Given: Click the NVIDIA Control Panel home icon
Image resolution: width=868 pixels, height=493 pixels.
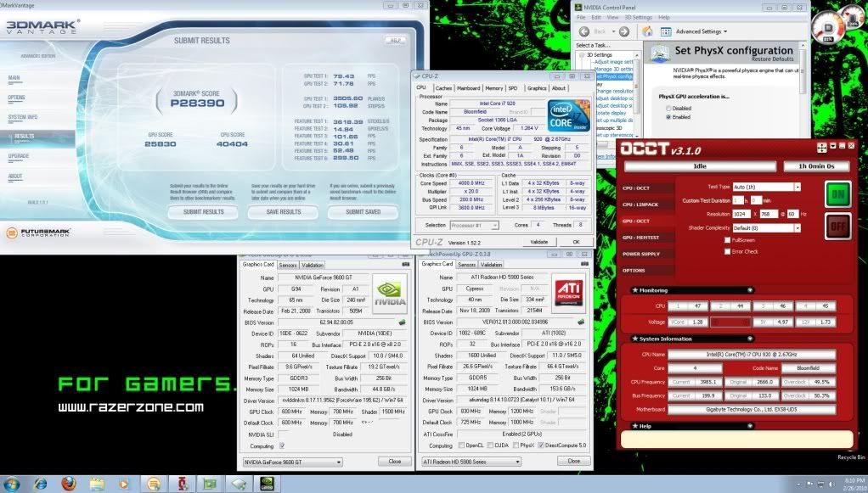Looking at the screenshot, I should pos(647,31).
